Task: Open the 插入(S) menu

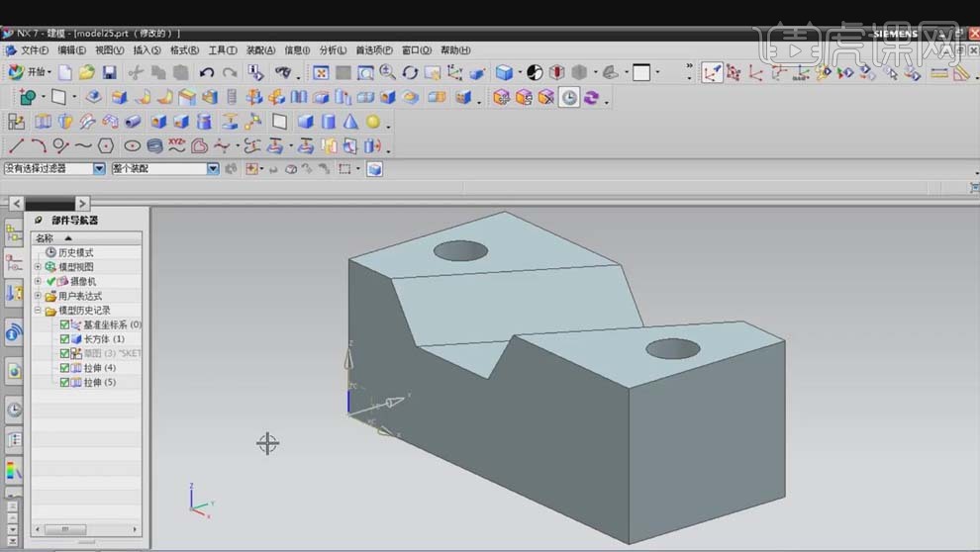Action: coord(147,50)
